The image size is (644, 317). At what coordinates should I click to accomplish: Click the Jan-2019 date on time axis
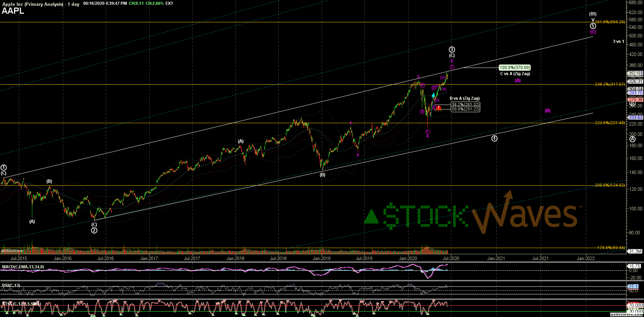[321, 258]
